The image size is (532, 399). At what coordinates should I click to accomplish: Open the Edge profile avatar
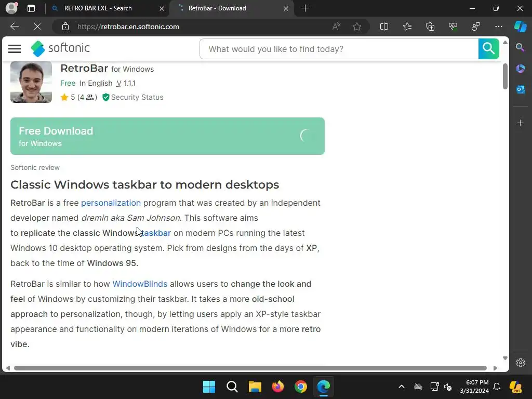point(11,8)
